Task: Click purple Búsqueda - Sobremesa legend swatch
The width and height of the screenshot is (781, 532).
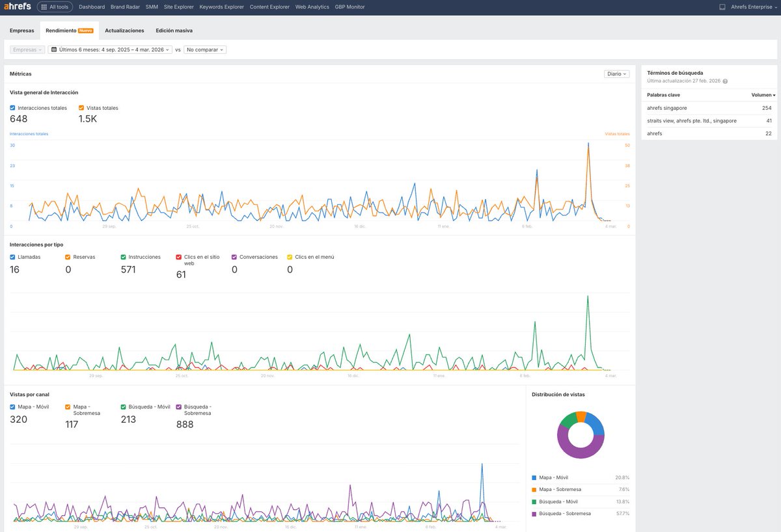Action: click(534, 514)
